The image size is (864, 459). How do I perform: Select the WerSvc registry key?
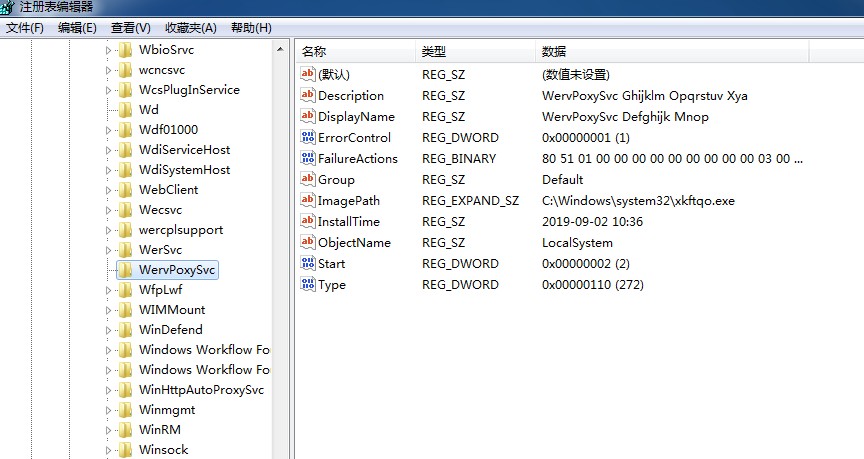click(x=160, y=250)
